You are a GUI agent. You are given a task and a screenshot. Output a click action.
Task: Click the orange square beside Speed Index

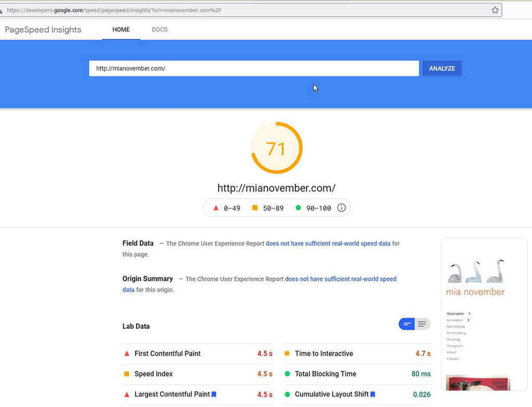(x=127, y=374)
